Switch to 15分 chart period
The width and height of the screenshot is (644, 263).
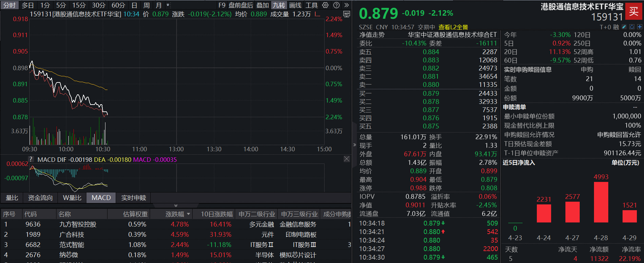[79, 5]
